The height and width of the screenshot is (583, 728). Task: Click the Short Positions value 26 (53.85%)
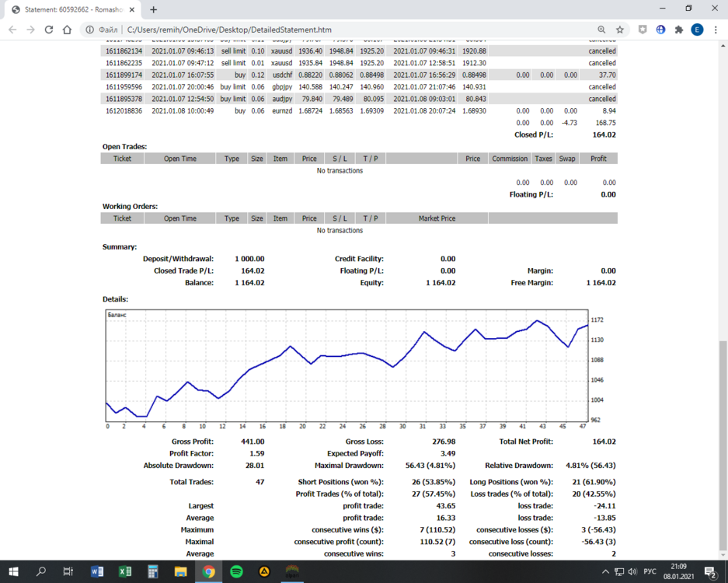[434, 482]
